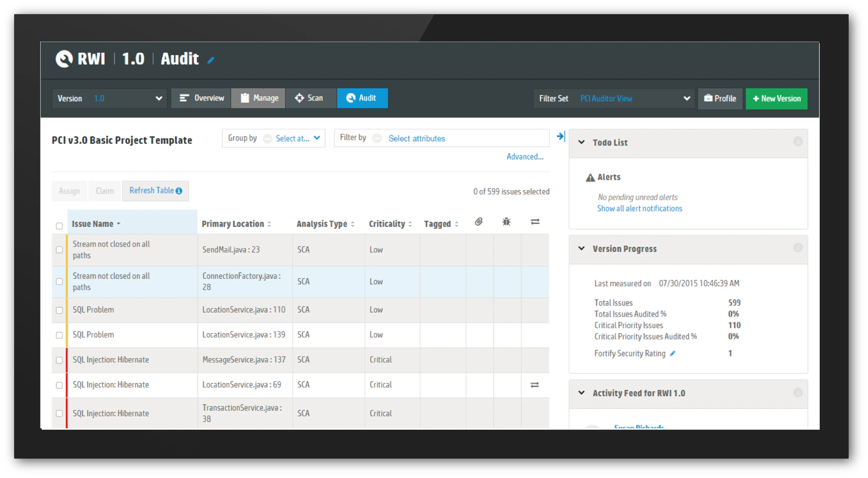Open the Filter Set PCI Auditor View dropdown
The width and height of the screenshot is (868, 478).
(x=614, y=99)
